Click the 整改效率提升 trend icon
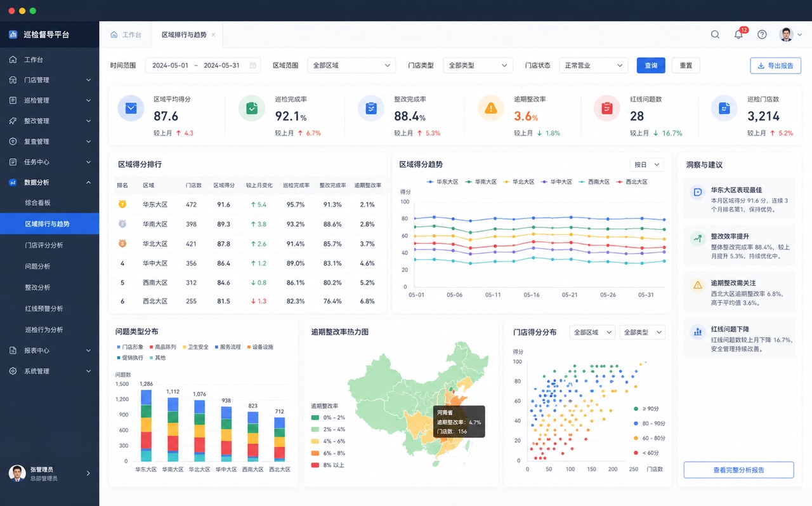Screen dimensions: 812x506 pyautogui.click(x=698, y=239)
